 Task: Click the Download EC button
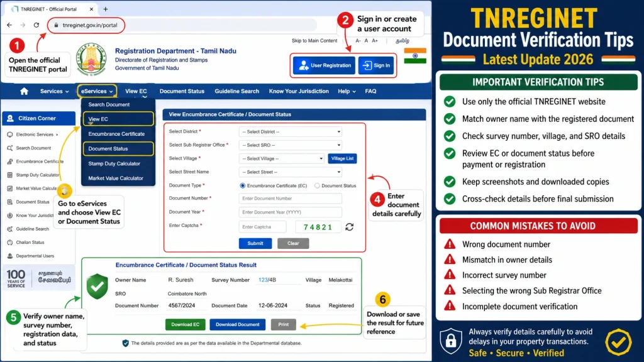click(x=186, y=325)
